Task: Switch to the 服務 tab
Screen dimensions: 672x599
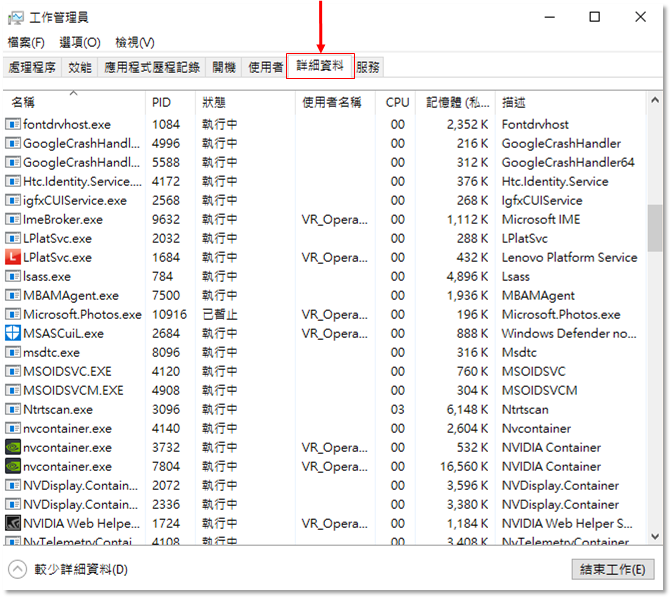Action: click(x=368, y=67)
